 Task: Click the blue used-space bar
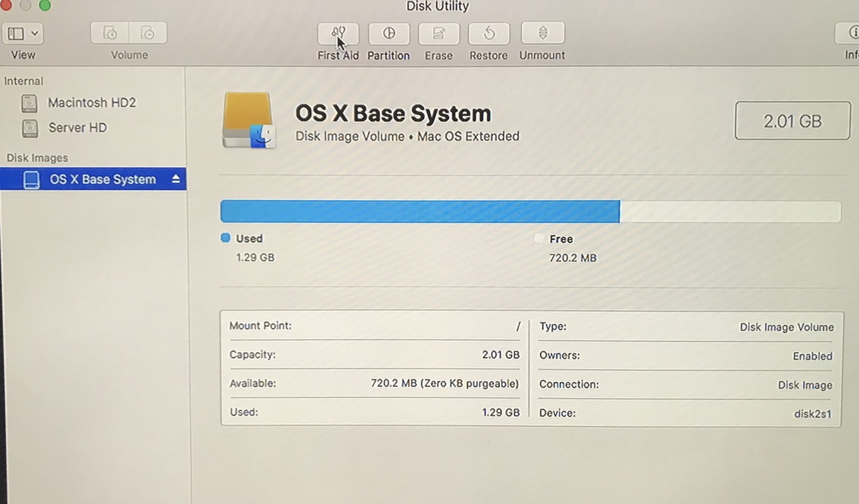[x=420, y=211]
